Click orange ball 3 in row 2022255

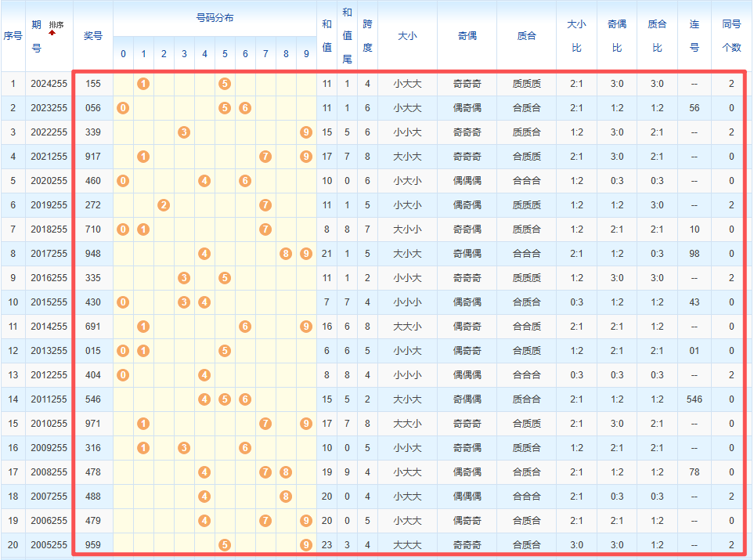[184, 132]
